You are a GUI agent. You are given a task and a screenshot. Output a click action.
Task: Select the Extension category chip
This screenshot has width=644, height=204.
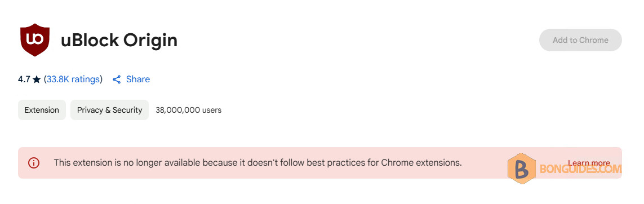coord(42,110)
